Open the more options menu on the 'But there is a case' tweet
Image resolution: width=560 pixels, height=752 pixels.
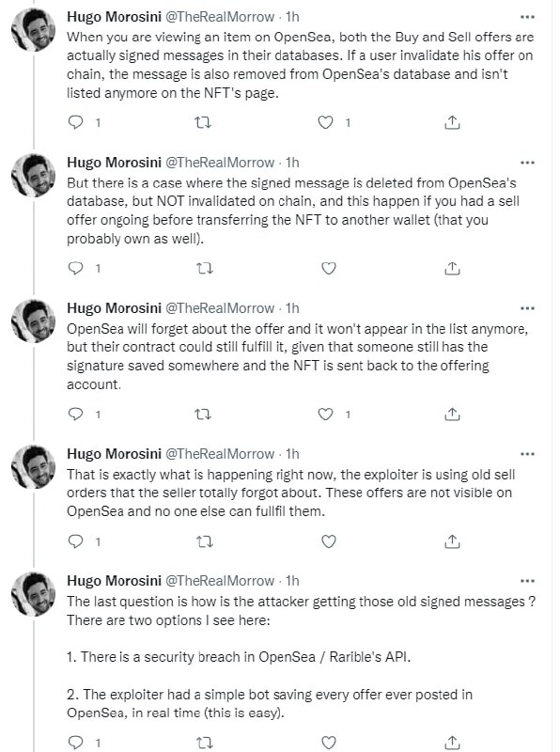pyautogui.click(x=527, y=163)
